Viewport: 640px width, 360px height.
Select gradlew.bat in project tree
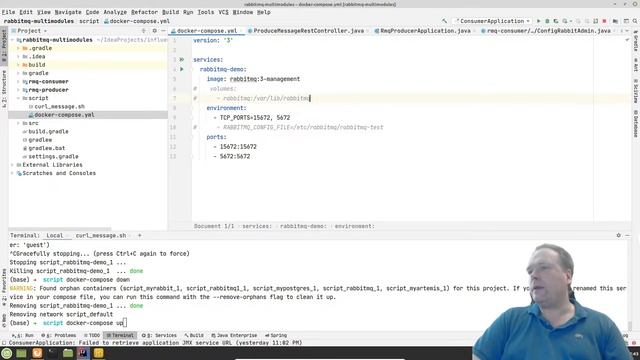(x=47, y=148)
